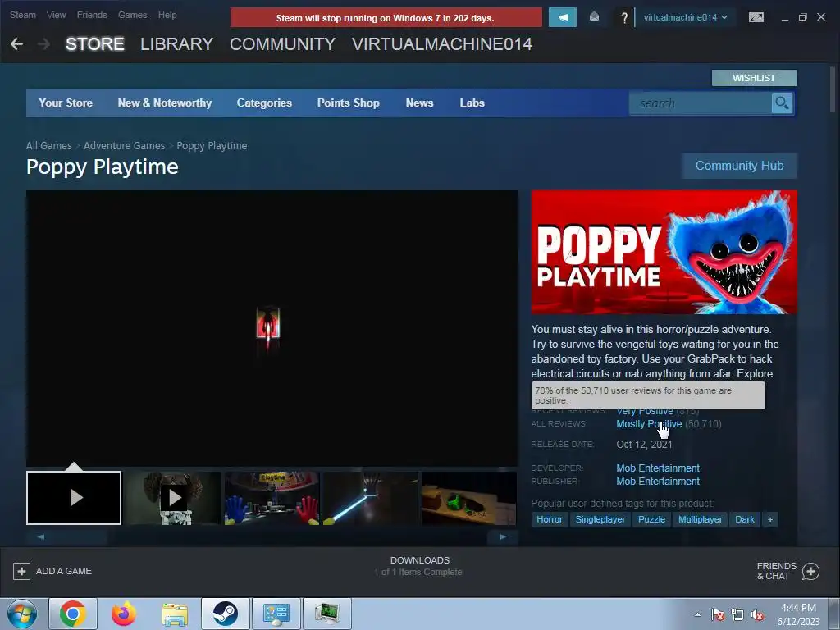
Task: Open New & Noteworthy dropdown
Action: [x=164, y=103]
